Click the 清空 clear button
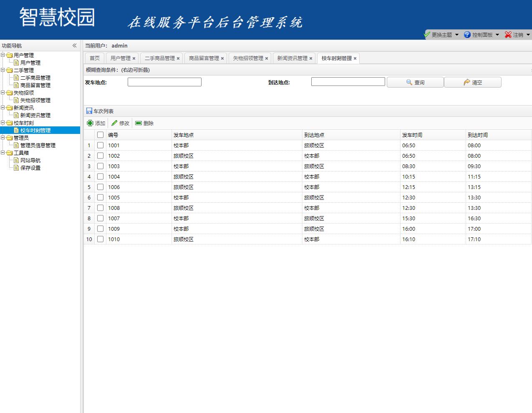The image size is (532, 413). point(473,82)
